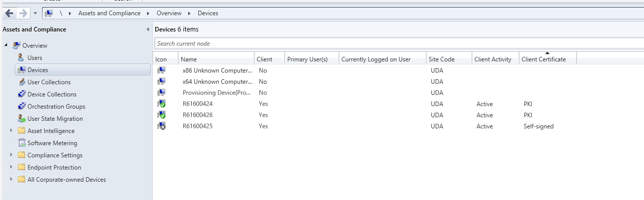Click All Corporate-owned Devices folder icon
The width and height of the screenshot is (644, 200).
(x=21, y=180)
